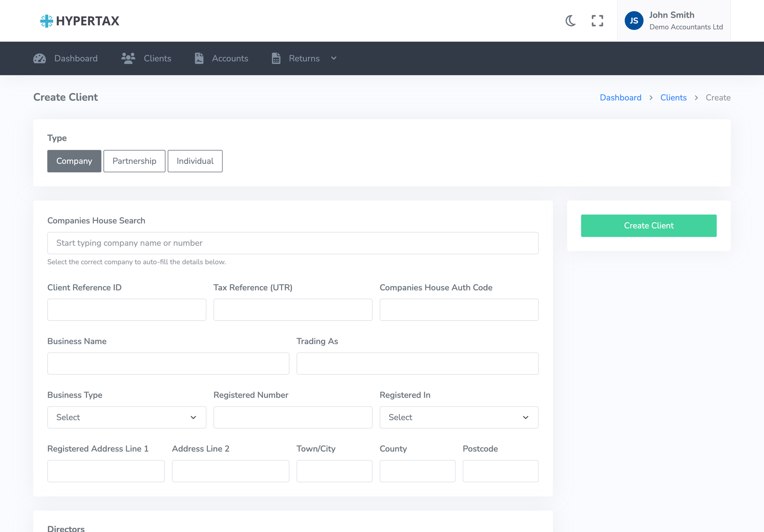
Task: Click the Registered Address Line 1 field
Action: click(106, 471)
